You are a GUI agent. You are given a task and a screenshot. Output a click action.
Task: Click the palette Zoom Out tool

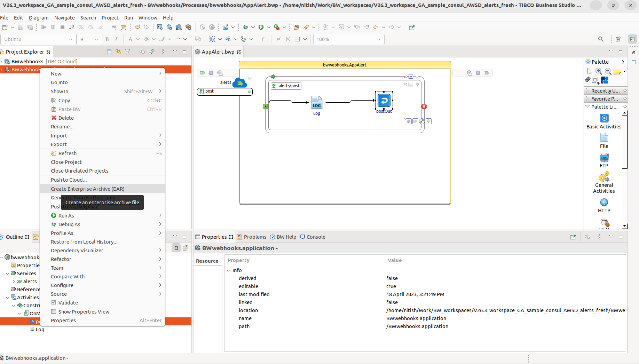tap(608, 71)
